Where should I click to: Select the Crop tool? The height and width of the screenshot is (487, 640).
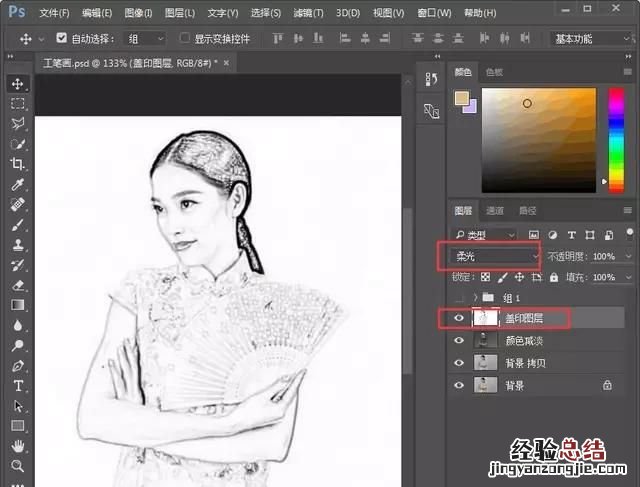[x=18, y=164]
